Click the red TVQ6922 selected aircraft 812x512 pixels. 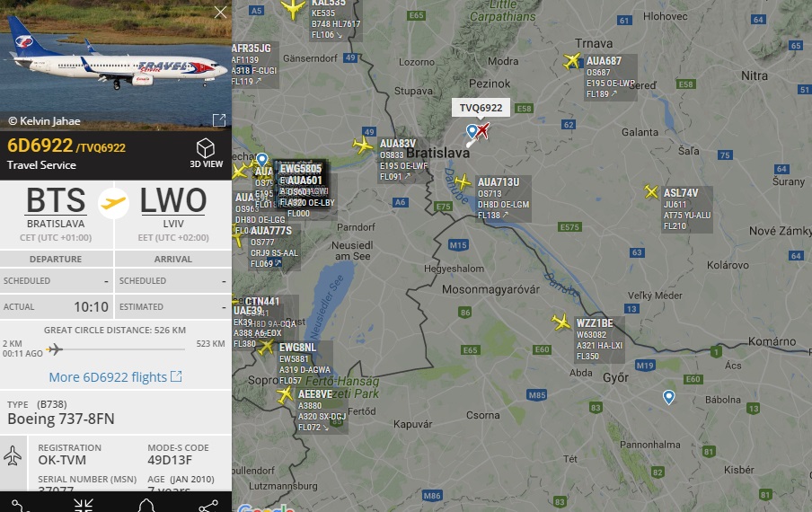pyautogui.click(x=483, y=130)
